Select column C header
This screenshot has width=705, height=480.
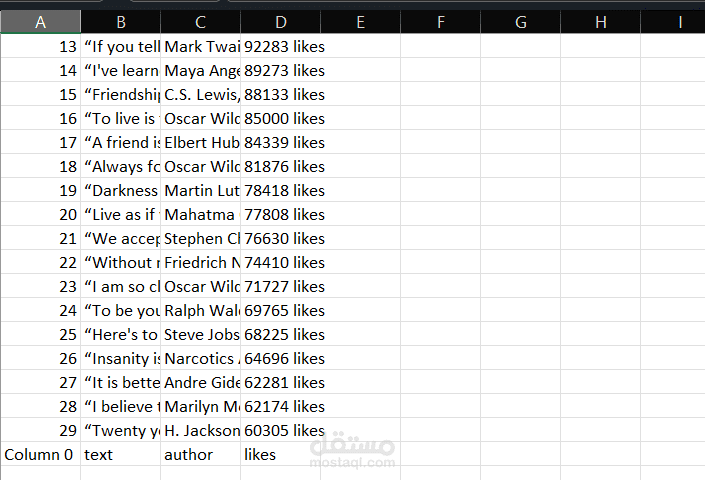tap(201, 22)
